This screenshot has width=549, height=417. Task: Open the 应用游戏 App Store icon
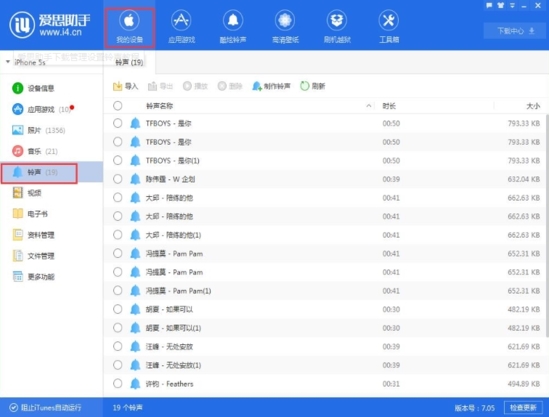pyautogui.click(x=181, y=20)
